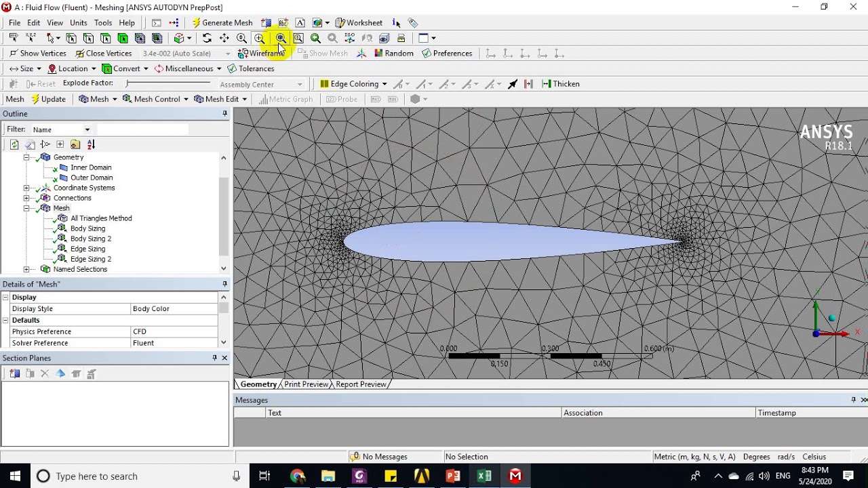Click the Rotate view tool icon
This screenshot has width=868, height=488.
207,38
